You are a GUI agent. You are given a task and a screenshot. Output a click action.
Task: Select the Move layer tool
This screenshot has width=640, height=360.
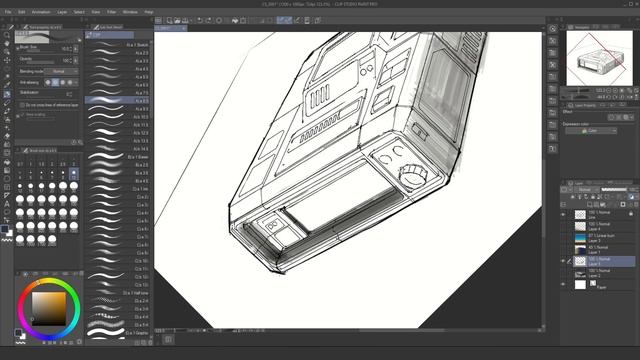(x=7, y=60)
